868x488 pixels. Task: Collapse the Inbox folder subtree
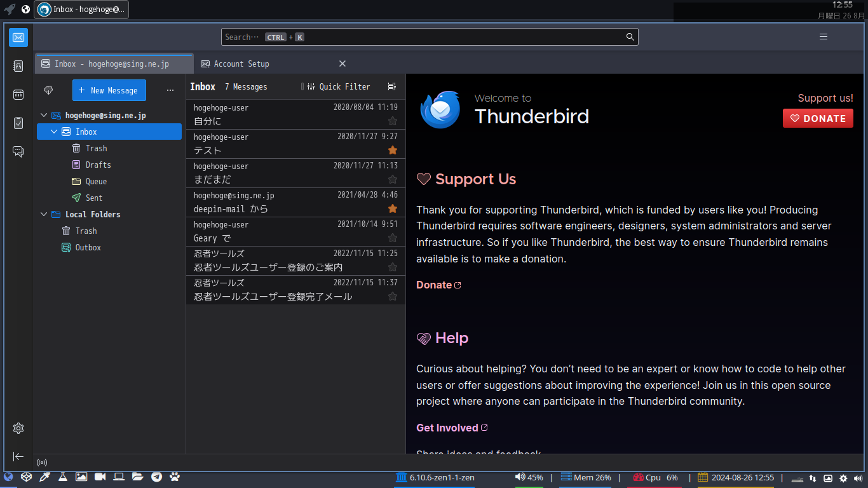(54, 132)
